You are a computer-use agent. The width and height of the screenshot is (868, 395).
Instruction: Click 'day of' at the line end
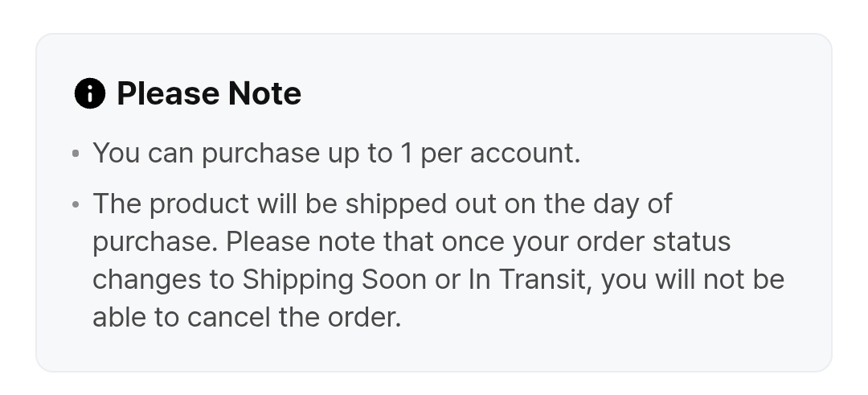633,204
